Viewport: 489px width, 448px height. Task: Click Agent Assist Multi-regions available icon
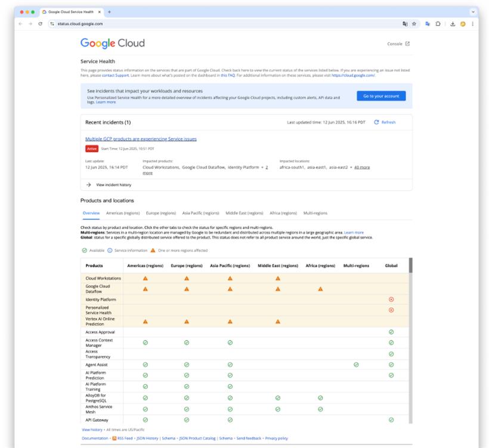click(x=356, y=364)
